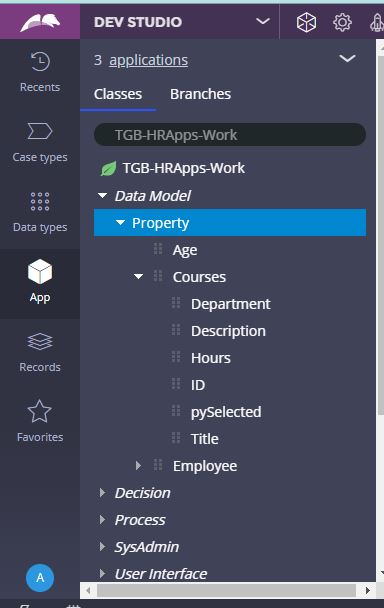Open the pySelected property
Viewport: 384px width, 608px height.
(226, 412)
